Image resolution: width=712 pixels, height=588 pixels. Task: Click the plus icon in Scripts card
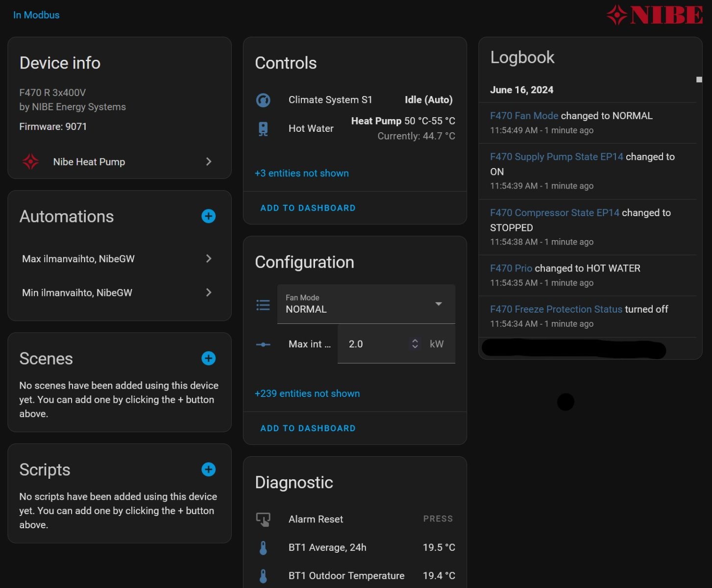click(x=208, y=469)
